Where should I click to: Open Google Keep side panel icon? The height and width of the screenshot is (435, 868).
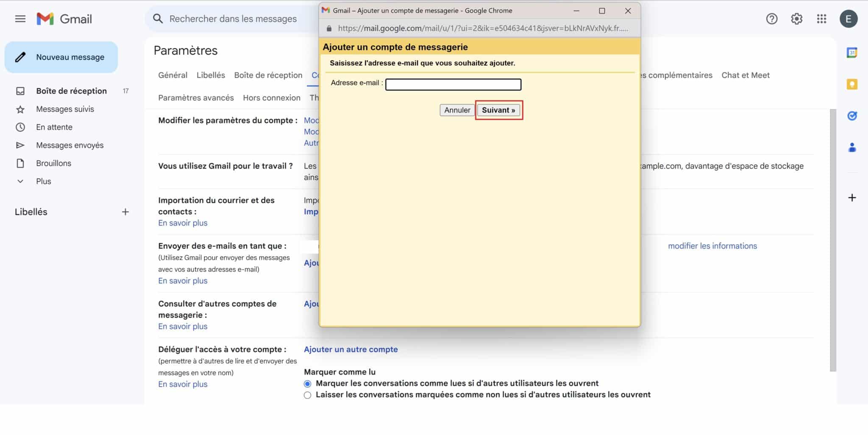(852, 84)
